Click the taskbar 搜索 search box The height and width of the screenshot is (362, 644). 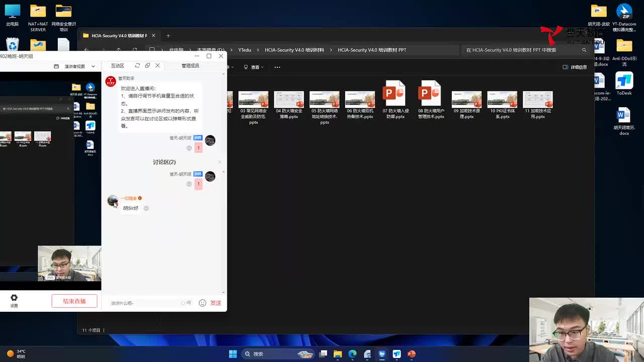point(278,354)
